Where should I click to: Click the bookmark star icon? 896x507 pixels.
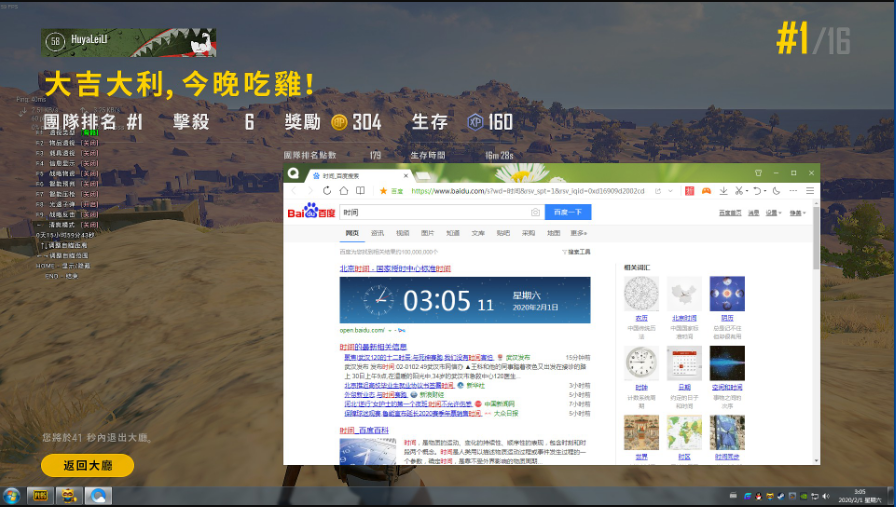click(x=383, y=190)
